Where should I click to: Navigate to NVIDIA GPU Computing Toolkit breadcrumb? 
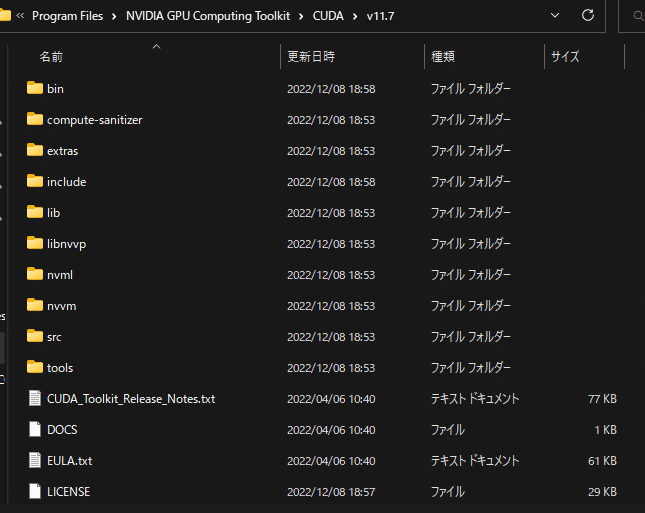click(208, 16)
